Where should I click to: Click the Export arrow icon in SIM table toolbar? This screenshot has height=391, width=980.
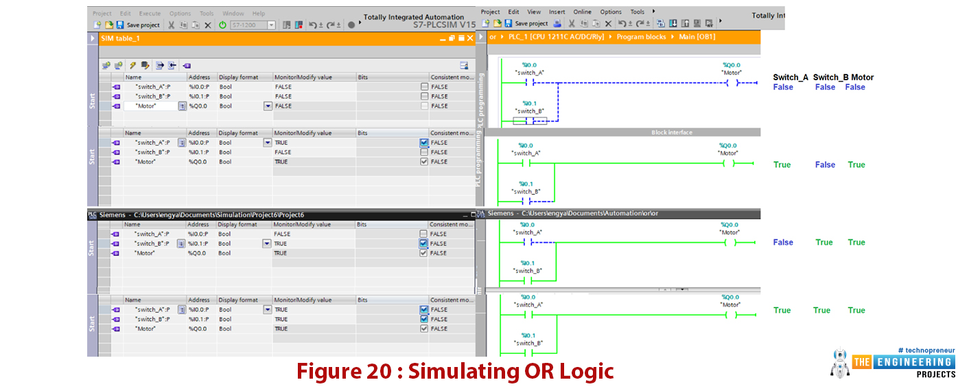pyautogui.click(x=159, y=65)
